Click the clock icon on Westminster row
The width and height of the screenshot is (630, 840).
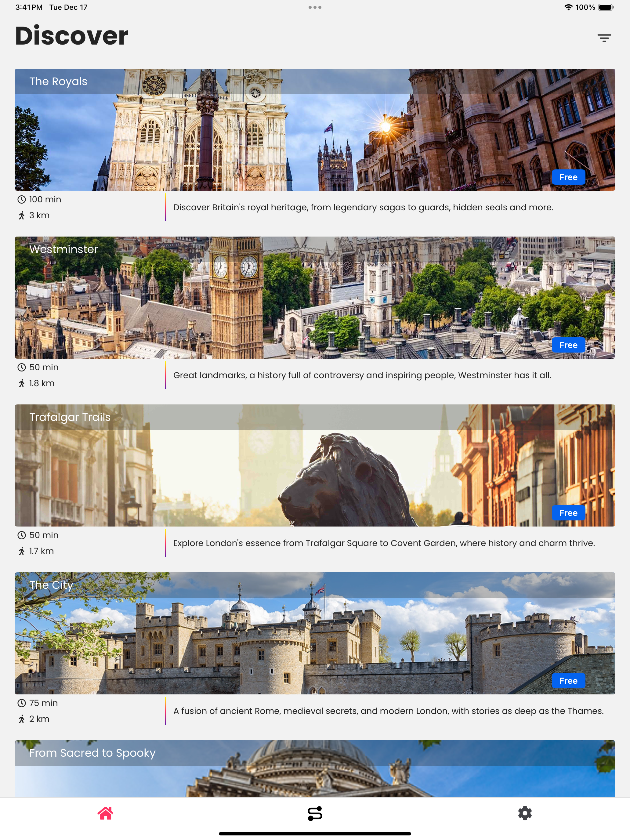[x=22, y=367]
